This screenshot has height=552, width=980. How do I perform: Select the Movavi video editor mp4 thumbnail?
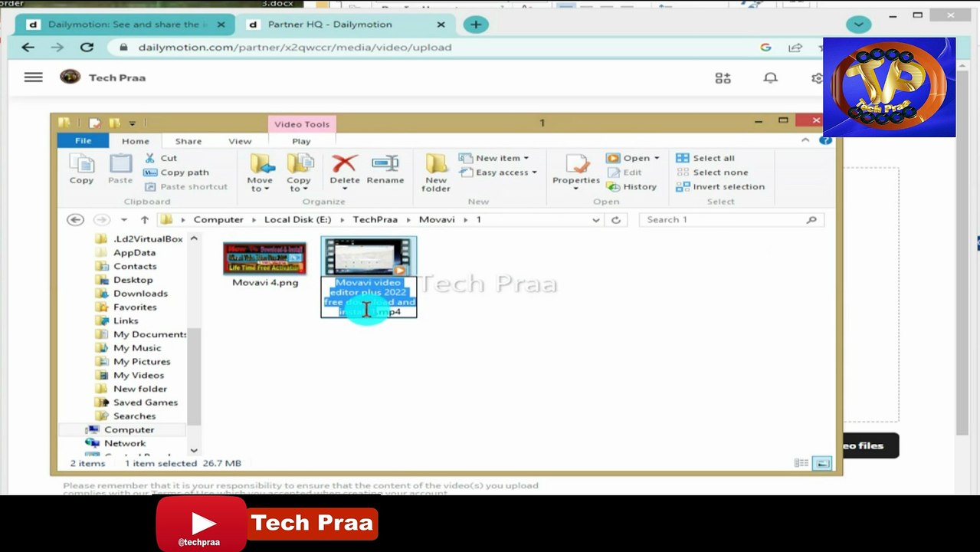click(369, 257)
